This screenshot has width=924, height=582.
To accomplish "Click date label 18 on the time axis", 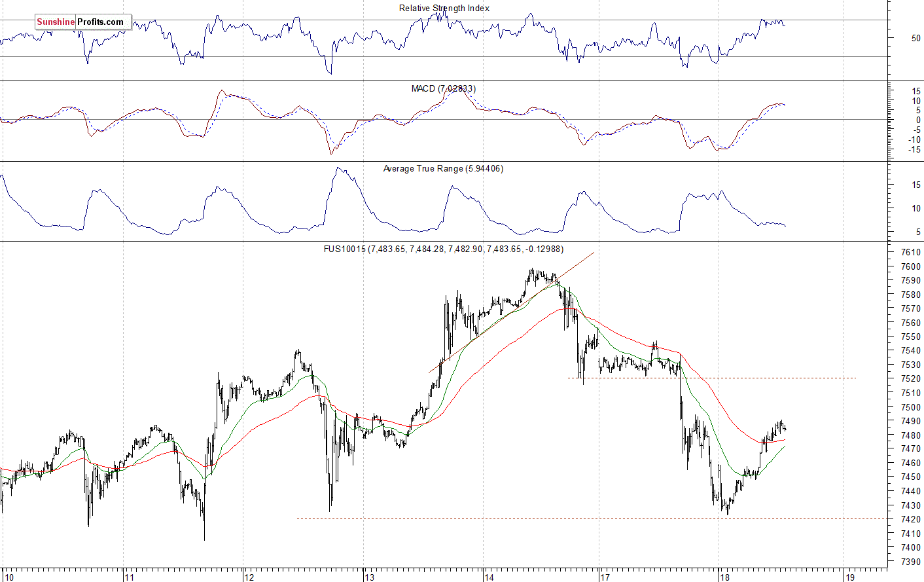I will point(724,577).
